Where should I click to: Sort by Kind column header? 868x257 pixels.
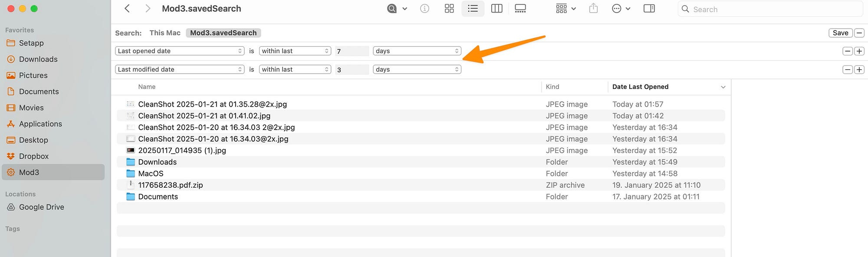[x=552, y=87]
